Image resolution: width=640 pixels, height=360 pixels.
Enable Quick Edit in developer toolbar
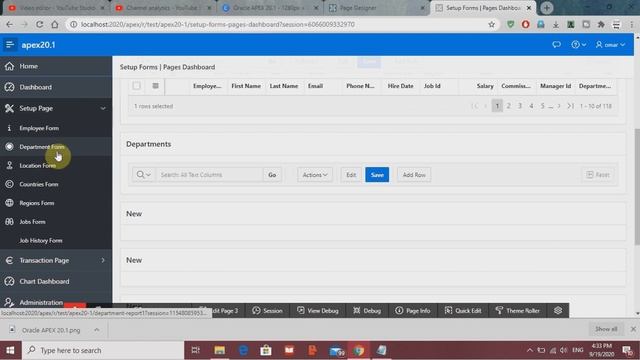[x=463, y=311]
